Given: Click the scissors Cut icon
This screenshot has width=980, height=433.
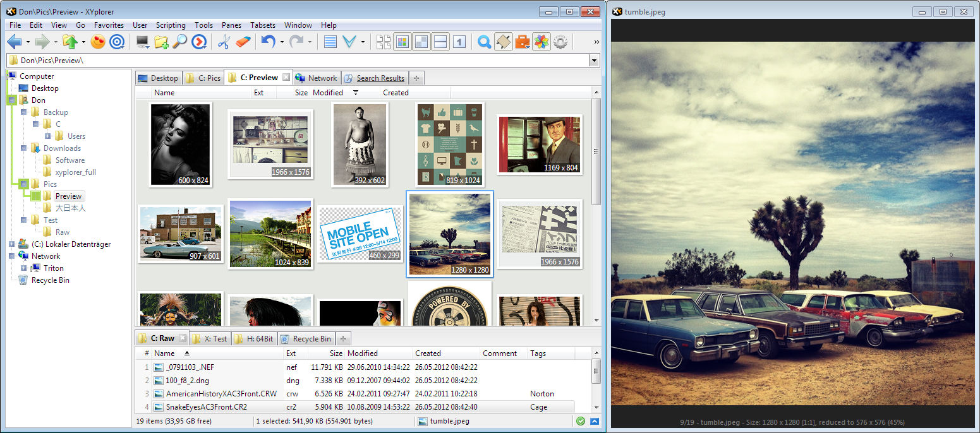Looking at the screenshot, I should click(x=223, y=42).
